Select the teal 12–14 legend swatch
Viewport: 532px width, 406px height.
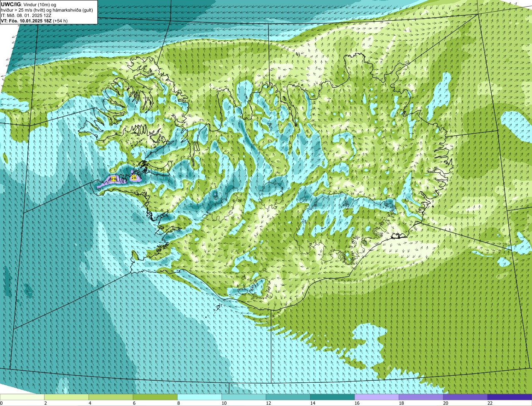[288, 397]
